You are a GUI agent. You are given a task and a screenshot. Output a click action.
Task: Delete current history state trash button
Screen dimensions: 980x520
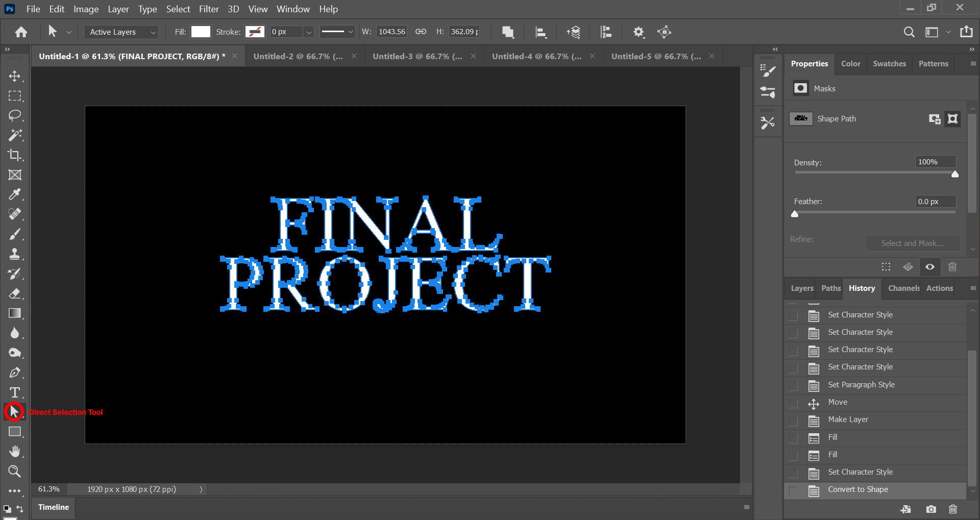(x=952, y=509)
